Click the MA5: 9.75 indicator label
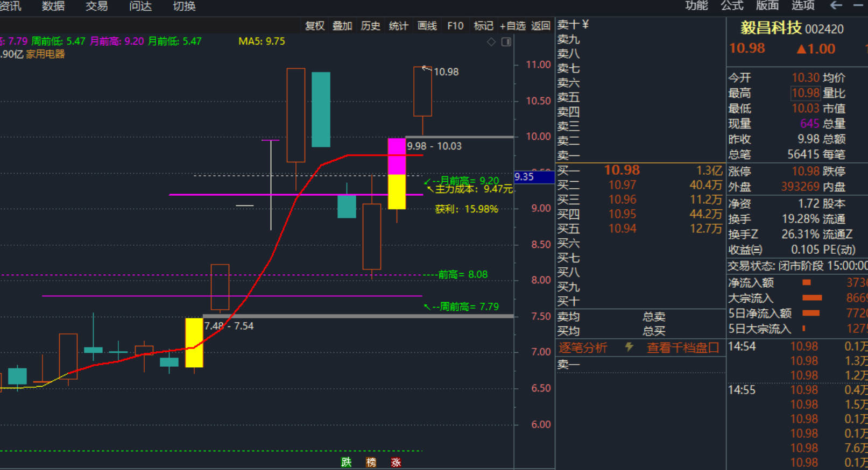Image resolution: width=868 pixels, height=470 pixels. point(262,41)
